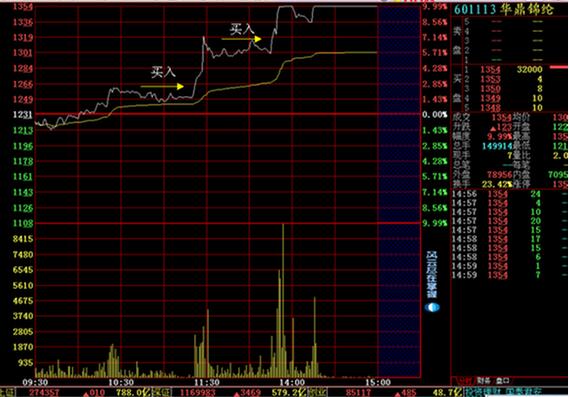Click the red triangle beside 485 in status bar

point(397,394)
